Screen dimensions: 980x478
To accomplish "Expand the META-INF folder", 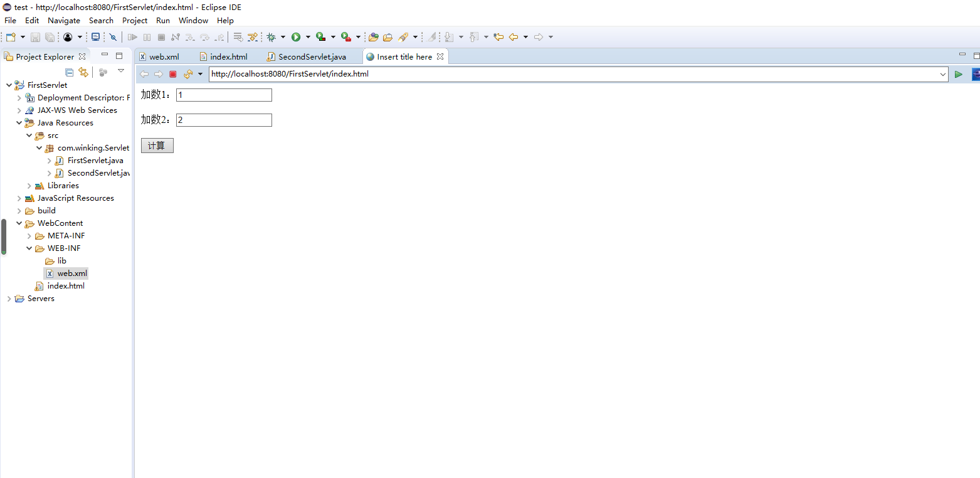I will click(29, 236).
